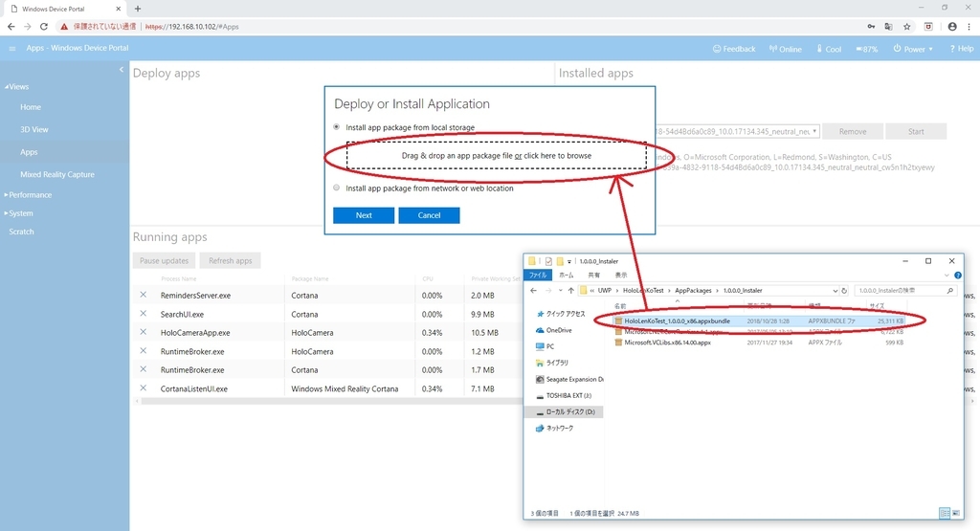Kill RemindersServer.exe with X icon

[144, 295]
